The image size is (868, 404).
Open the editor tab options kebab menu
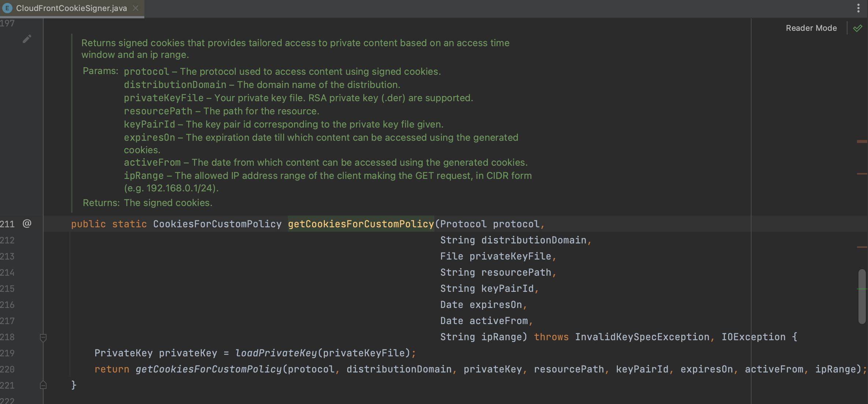[x=858, y=8]
